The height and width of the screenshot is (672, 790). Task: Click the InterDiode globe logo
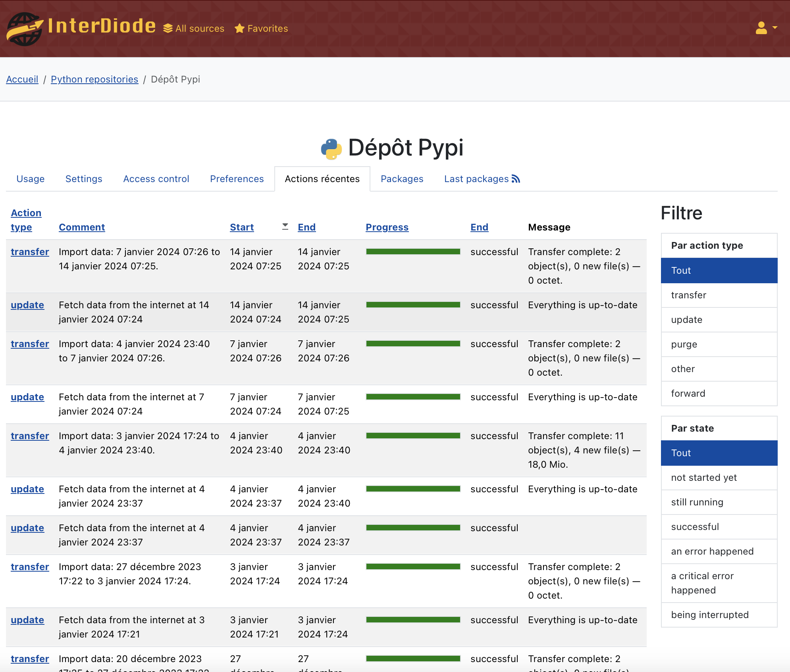(x=25, y=29)
